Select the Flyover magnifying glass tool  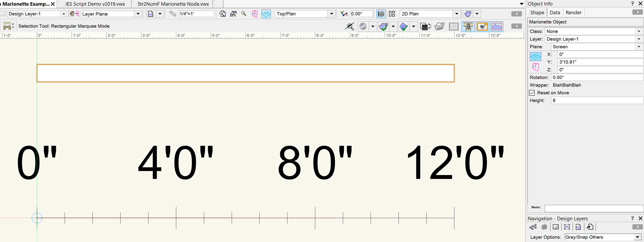click(350, 26)
